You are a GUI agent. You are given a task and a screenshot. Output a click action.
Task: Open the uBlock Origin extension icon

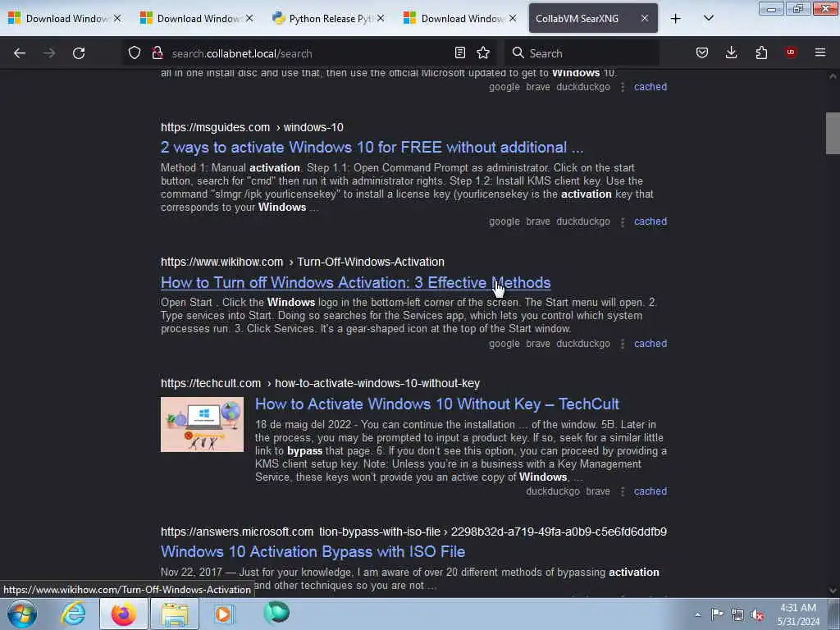click(791, 52)
